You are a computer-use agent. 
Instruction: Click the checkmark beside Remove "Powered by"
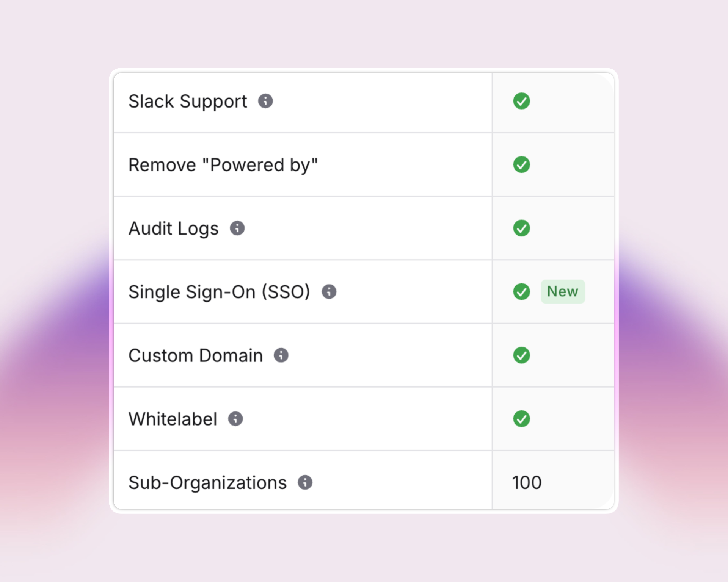[521, 164]
